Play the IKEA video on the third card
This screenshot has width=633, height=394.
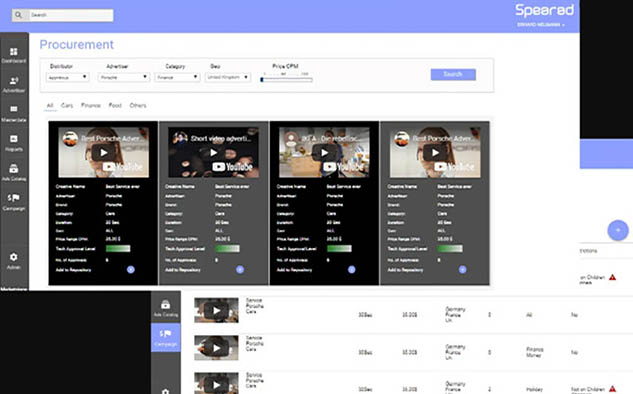324,153
